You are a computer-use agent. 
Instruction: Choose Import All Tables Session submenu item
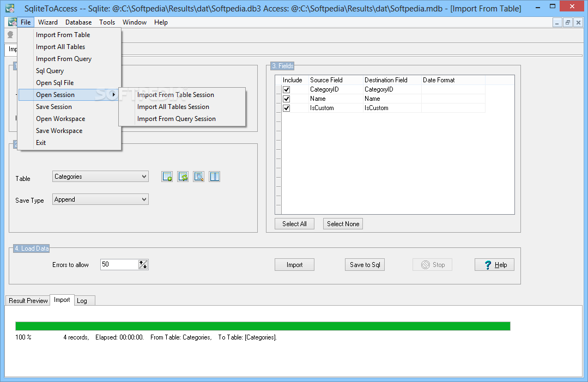coord(182,107)
